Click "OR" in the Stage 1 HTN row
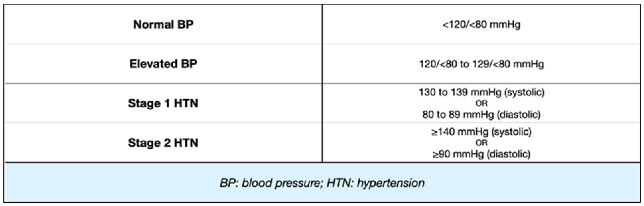The width and height of the screenshot is (644, 206). (481, 103)
